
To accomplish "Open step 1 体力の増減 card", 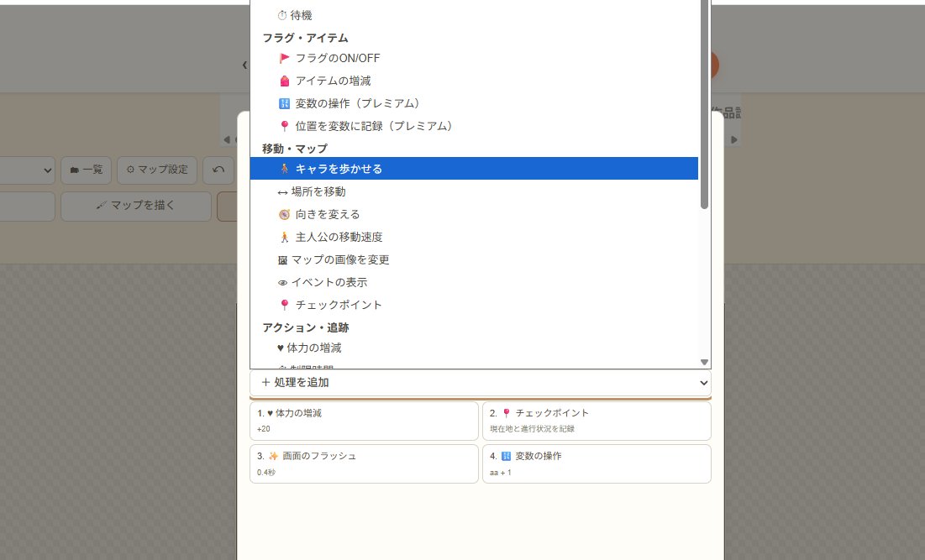I will click(x=364, y=421).
